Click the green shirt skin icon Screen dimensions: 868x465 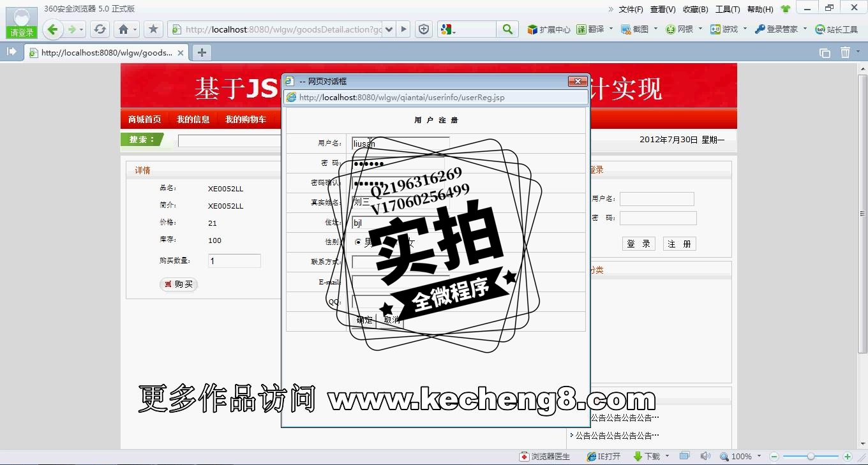pyautogui.click(x=785, y=9)
